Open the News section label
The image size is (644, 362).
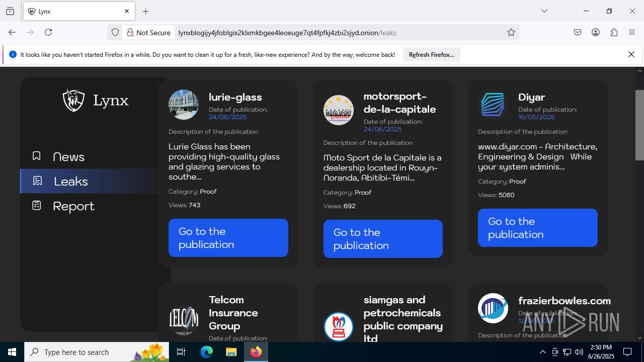coord(68,157)
